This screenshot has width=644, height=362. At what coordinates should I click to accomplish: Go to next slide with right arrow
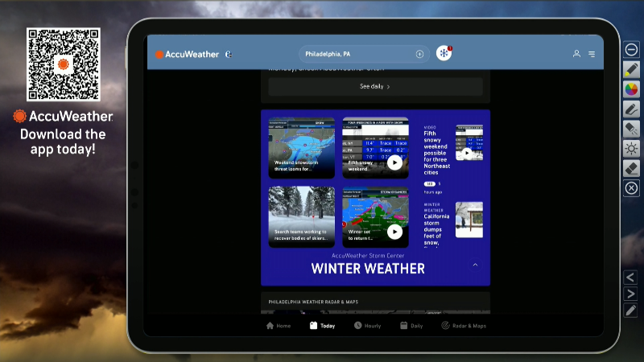[x=631, y=294]
